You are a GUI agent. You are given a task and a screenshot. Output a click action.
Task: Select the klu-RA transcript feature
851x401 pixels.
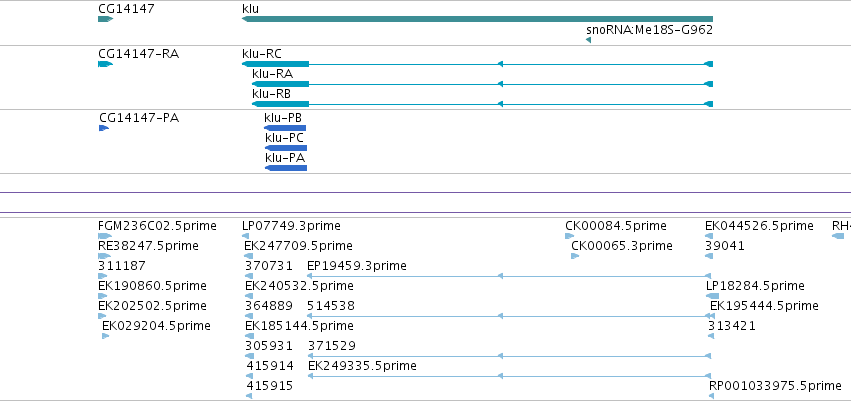coord(482,84)
